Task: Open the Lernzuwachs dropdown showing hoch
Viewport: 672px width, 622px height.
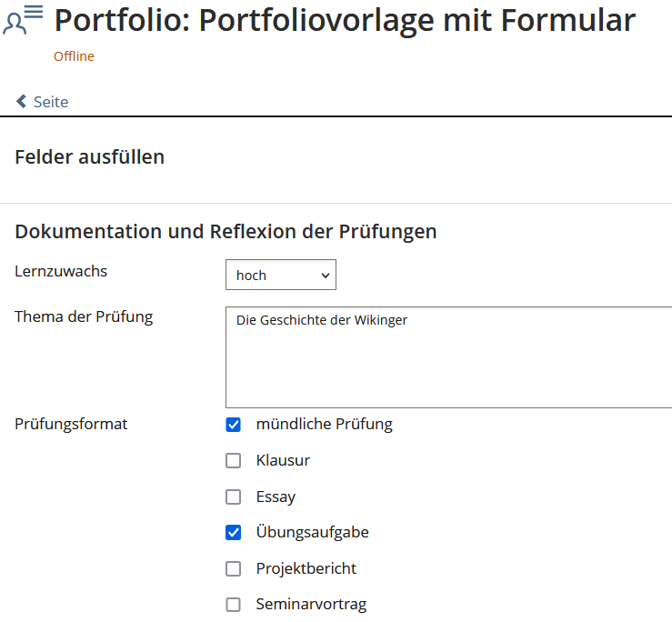Action: 280,275
